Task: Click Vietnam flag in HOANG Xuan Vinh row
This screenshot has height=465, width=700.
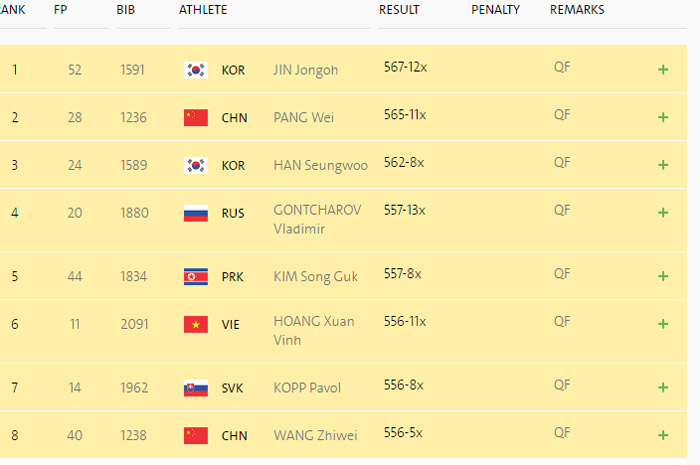Action: pyautogui.click(x=195, y=324)
